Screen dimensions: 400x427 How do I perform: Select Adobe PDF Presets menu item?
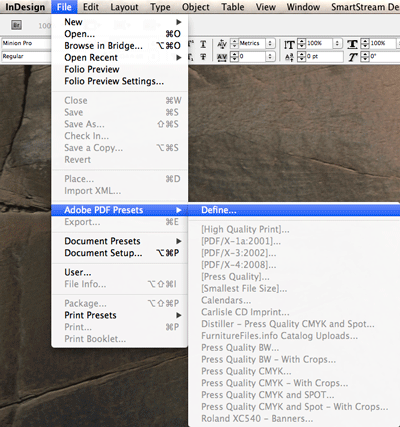pos(120,210)
